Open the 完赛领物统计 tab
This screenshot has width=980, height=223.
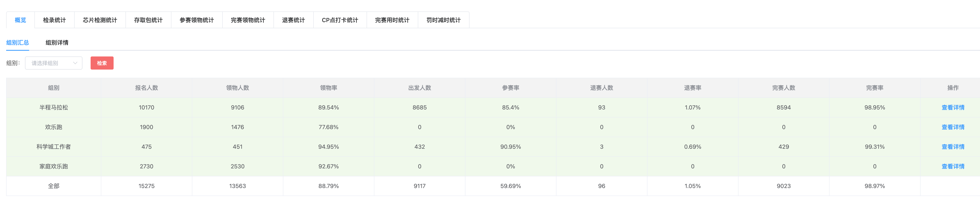click(x=248, y=20)
